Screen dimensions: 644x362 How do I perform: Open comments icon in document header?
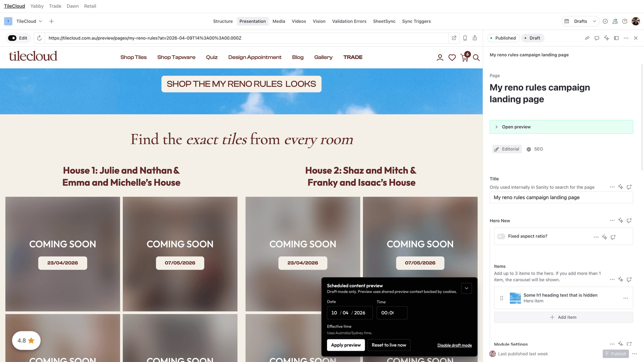coord(597,38)
